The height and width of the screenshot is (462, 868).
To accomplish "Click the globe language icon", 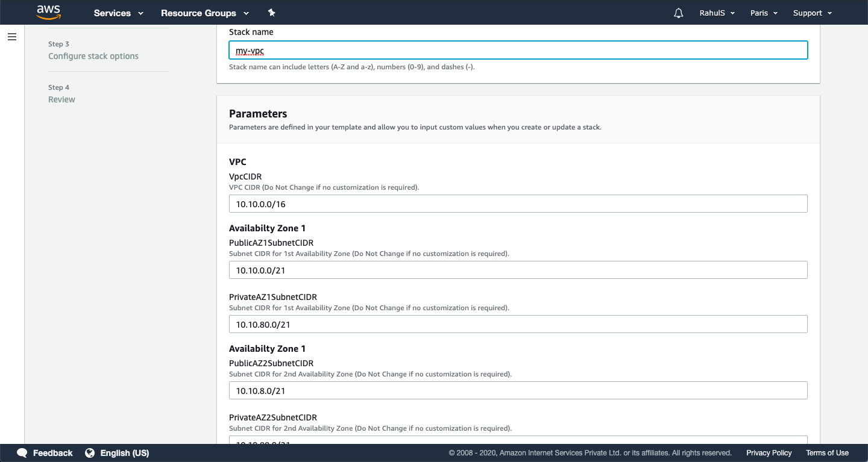I will (90, 453).
